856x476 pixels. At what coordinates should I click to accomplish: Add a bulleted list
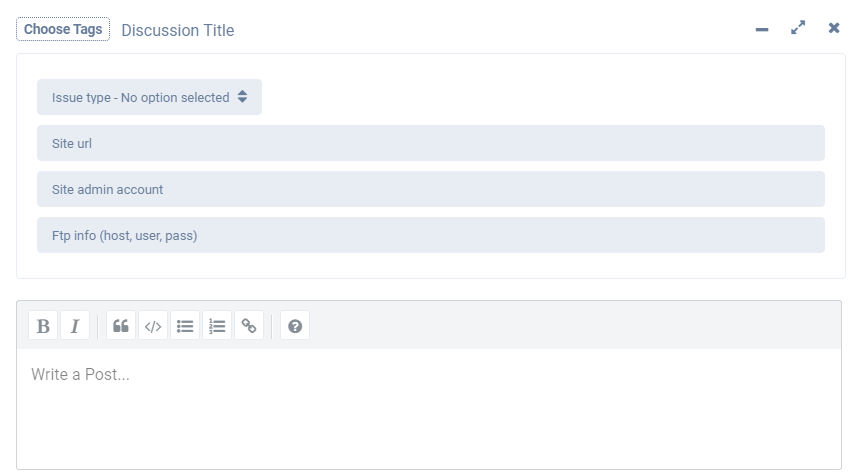click(x=185, y=326)
